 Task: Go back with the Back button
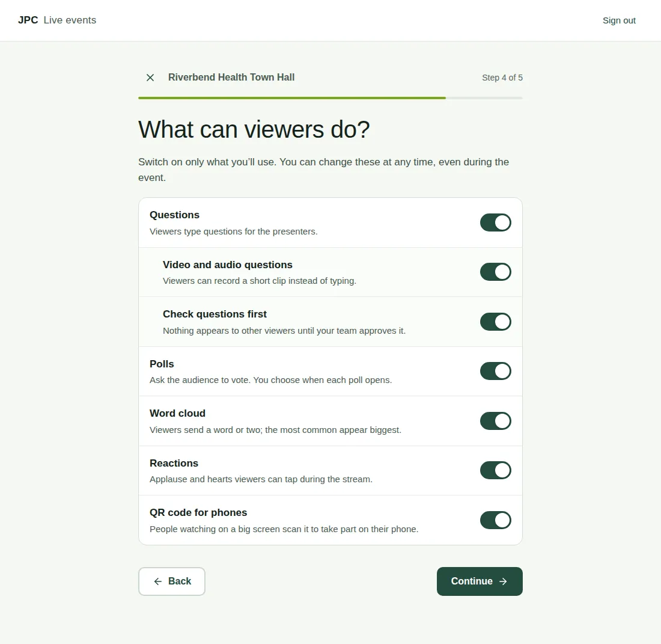(x=172, y=581)
